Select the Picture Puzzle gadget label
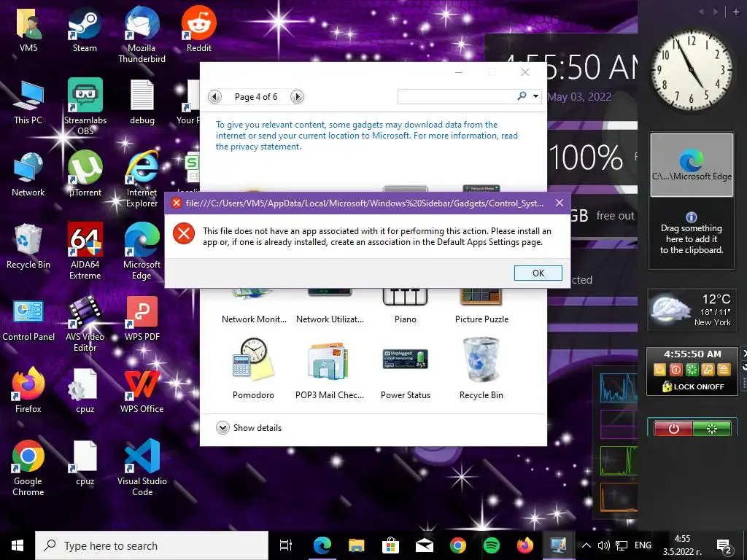The height and width of the screenshot is (560, 747). pyautogui.click(x=481, y=319)
